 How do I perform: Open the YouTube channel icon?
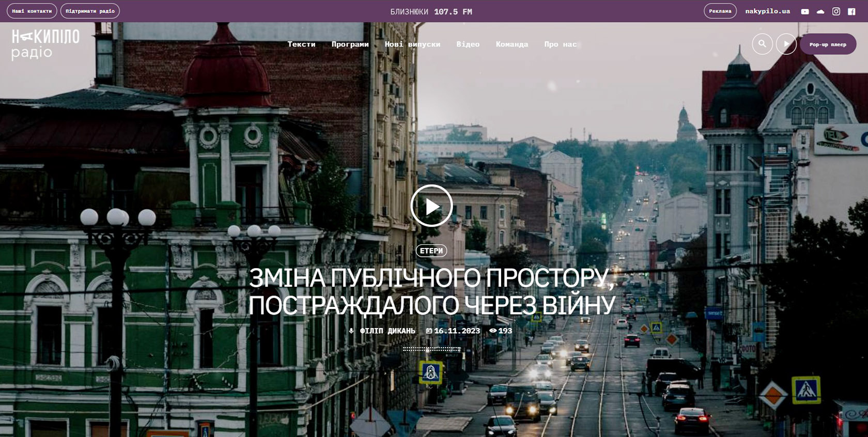coord(805,11)
